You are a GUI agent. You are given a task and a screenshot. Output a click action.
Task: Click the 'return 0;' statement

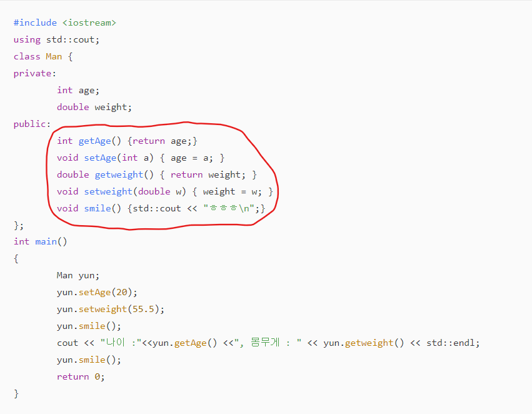[81, 376]
